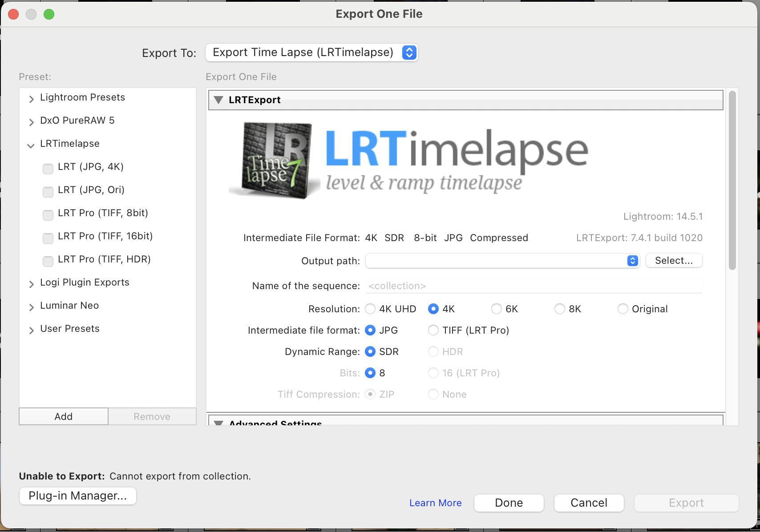This screenshot has height=532, width=760.
Task: Switch intermediate format to TIFF (LRT Pro)
Action: coord(433,330)
